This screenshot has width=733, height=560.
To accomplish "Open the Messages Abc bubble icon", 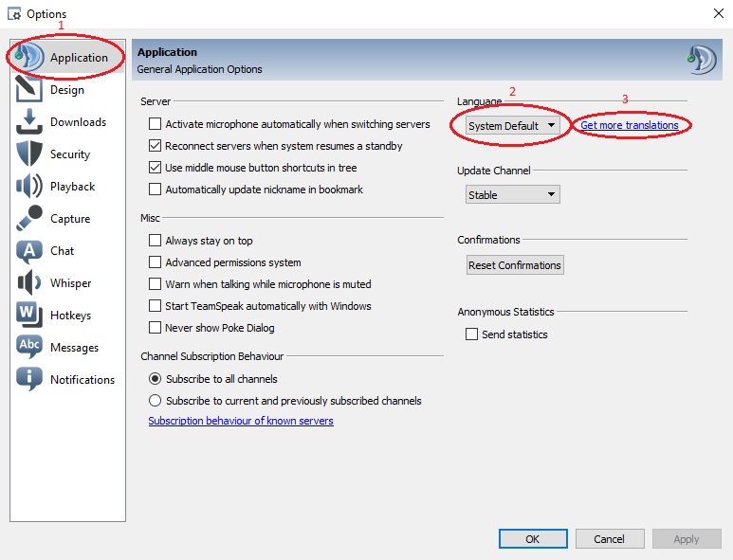I will (x=29, y=347).
